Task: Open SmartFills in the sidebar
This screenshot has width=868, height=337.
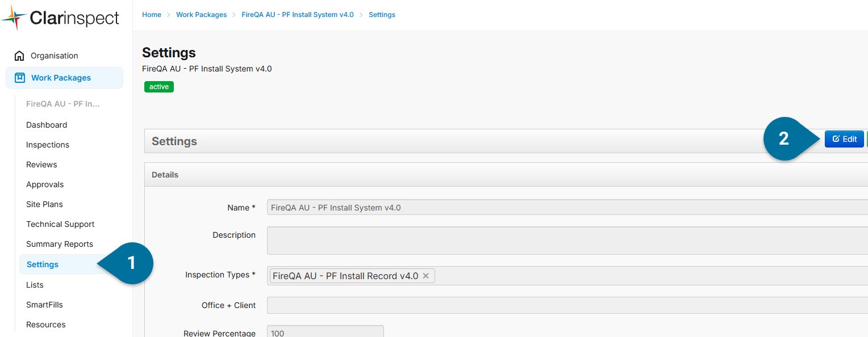Action: pyautogui.click(x=44, y=305)
